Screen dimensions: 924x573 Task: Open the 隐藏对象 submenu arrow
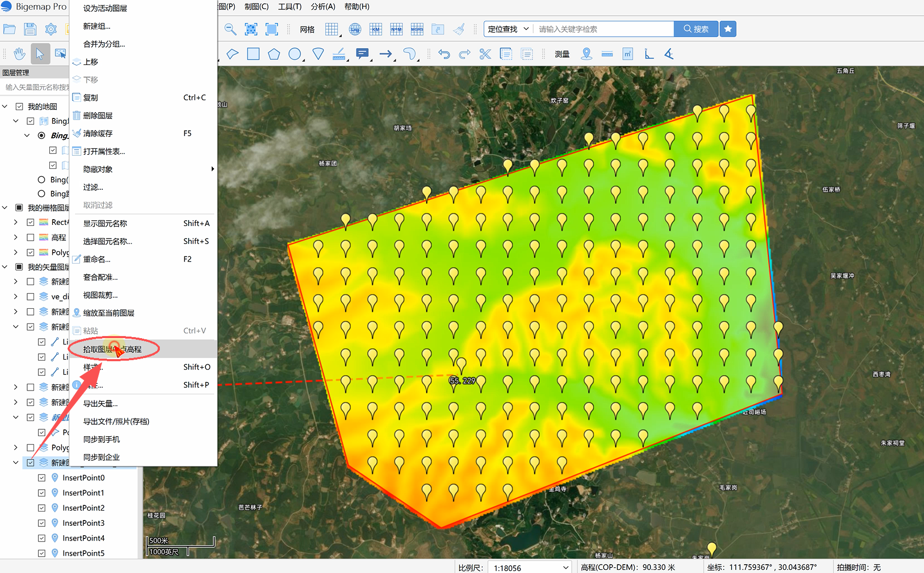click(x=212, y=169)
